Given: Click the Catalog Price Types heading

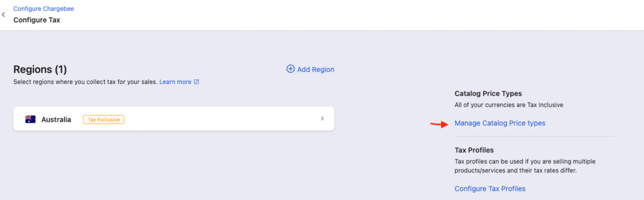Looking at the screenshot, I should pyautogui.click(x=488, y=94).
